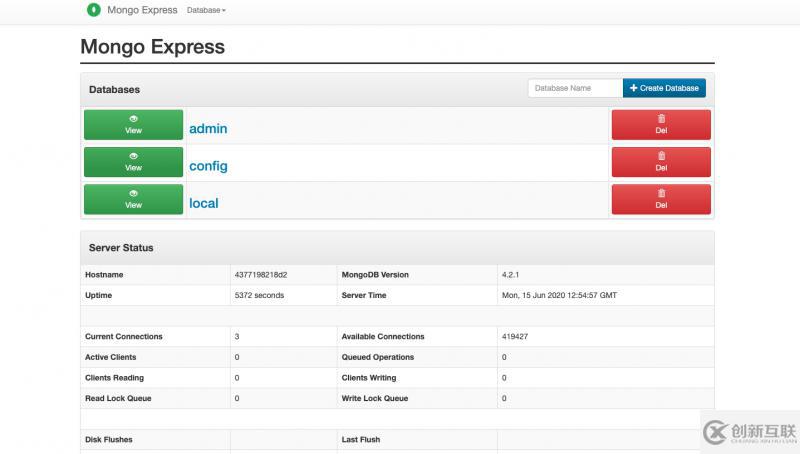Open the admin database link
This screenshot has height=454, width=800.
click(208, 129)
